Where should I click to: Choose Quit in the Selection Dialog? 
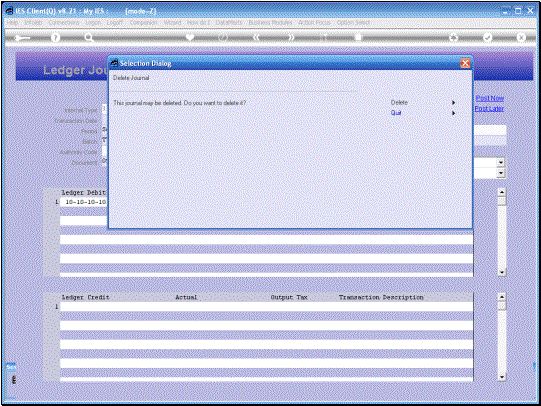point(396,113)
